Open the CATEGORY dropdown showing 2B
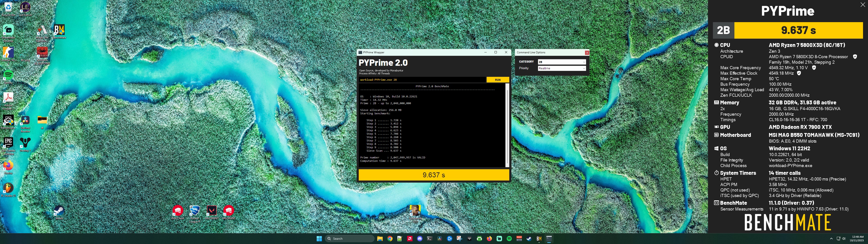 click(562, 62)
